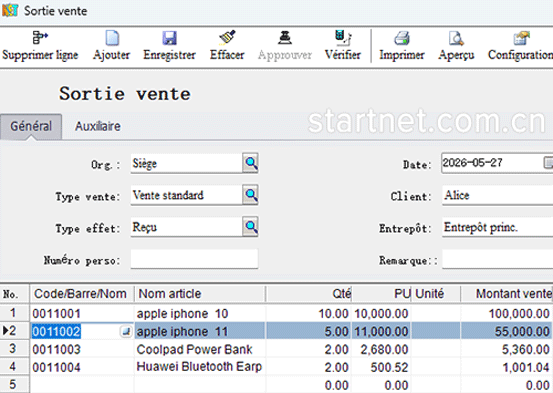This screenshot has height=393, width=553.
Task: Click article name Huawei Bluetooth Earp
Action: 200,367
